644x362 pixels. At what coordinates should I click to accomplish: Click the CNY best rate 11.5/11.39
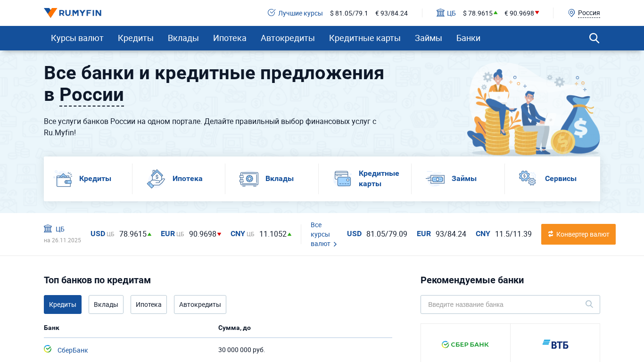[513, 234]
